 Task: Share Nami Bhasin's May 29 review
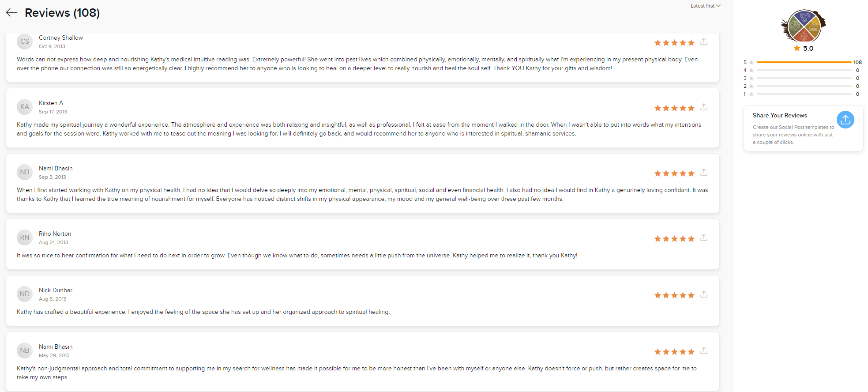click(704, 351)
